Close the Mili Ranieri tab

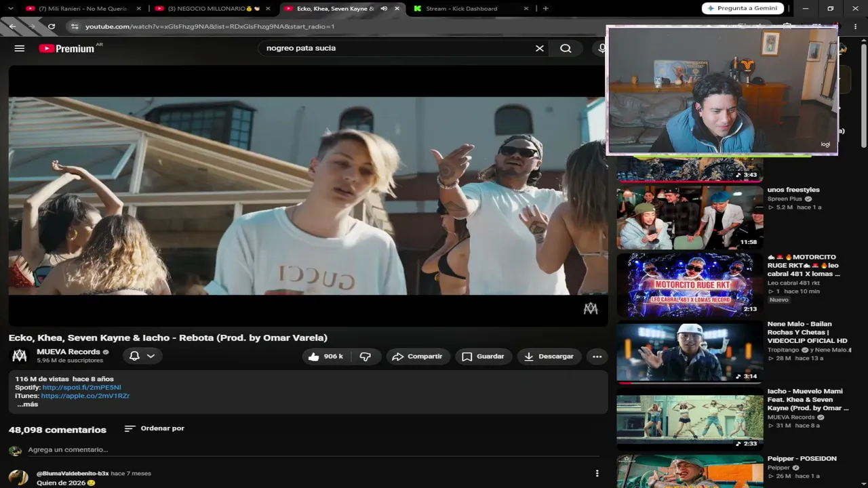(139, 9)
